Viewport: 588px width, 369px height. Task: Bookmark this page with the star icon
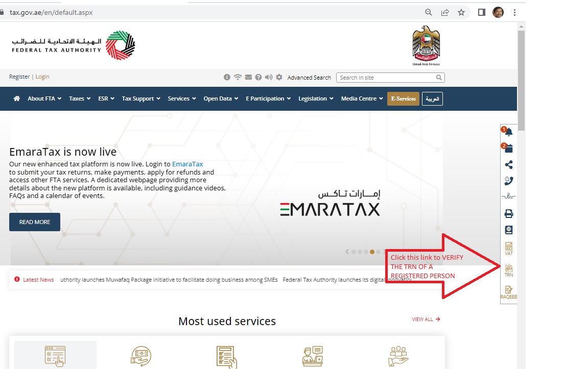pos(461,12)
